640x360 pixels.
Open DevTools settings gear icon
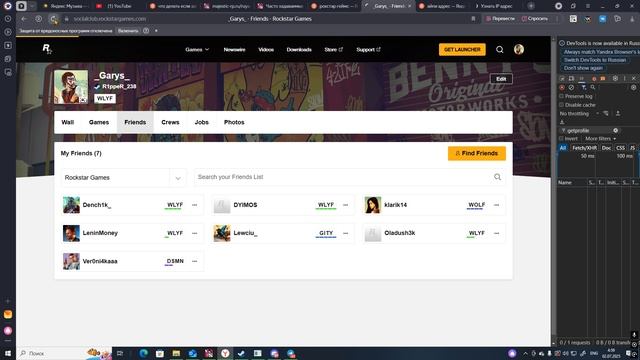[615, 78]
